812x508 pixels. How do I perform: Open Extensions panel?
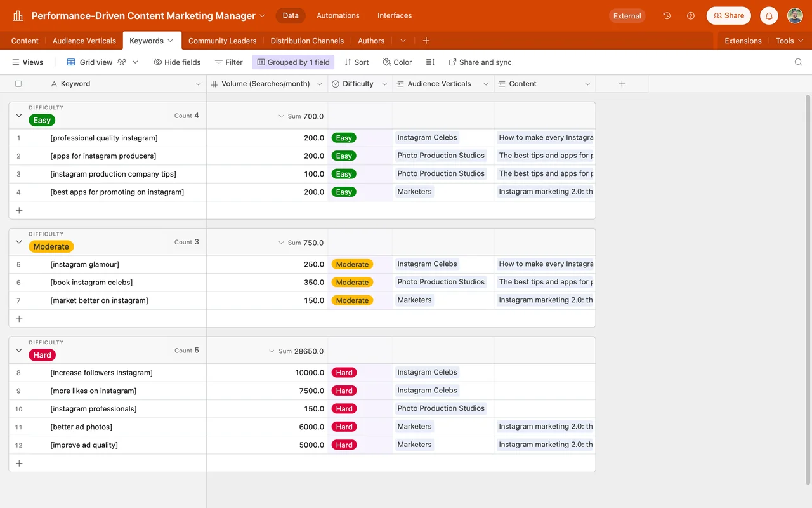tap(743, 41)
